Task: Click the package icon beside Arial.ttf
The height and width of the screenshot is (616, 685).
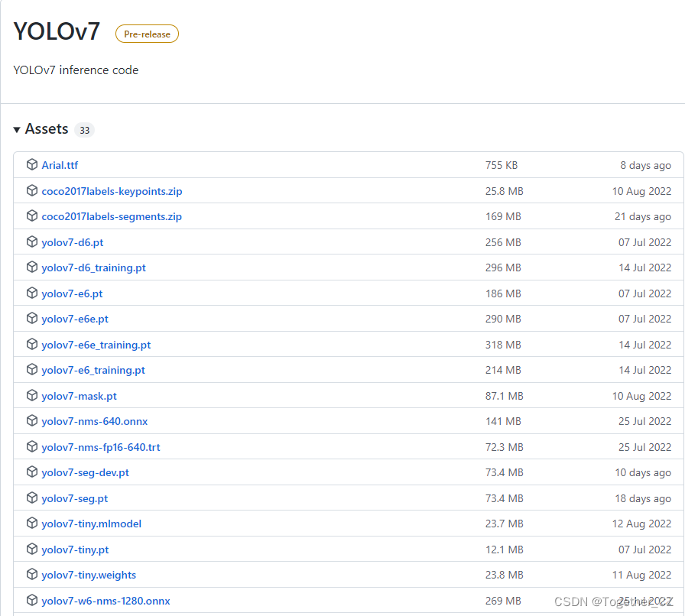Action: 31,165
